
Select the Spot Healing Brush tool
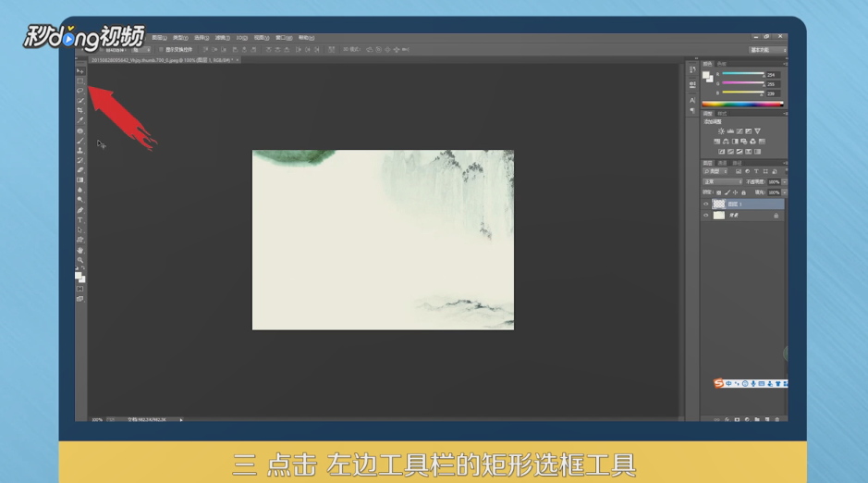point(80,131)
